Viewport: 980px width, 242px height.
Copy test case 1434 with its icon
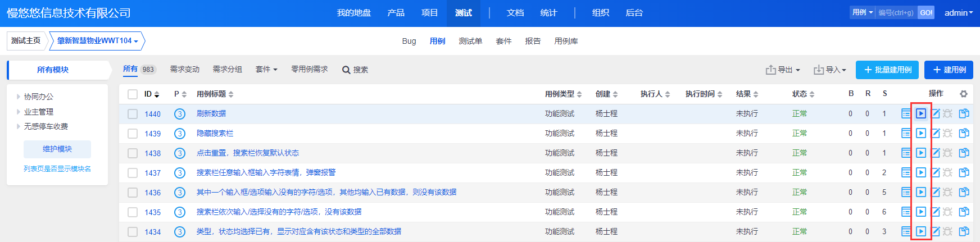tap(964, 231)
